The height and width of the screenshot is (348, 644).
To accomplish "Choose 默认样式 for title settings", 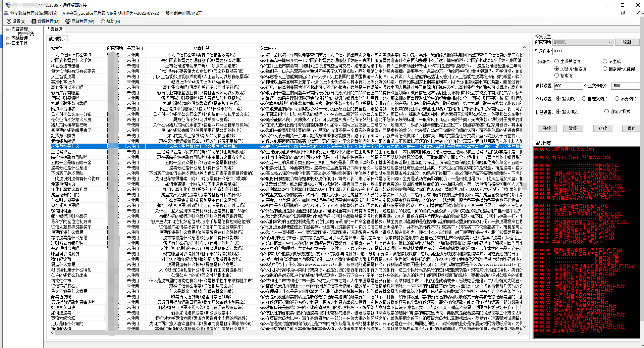I will [567, 111].
